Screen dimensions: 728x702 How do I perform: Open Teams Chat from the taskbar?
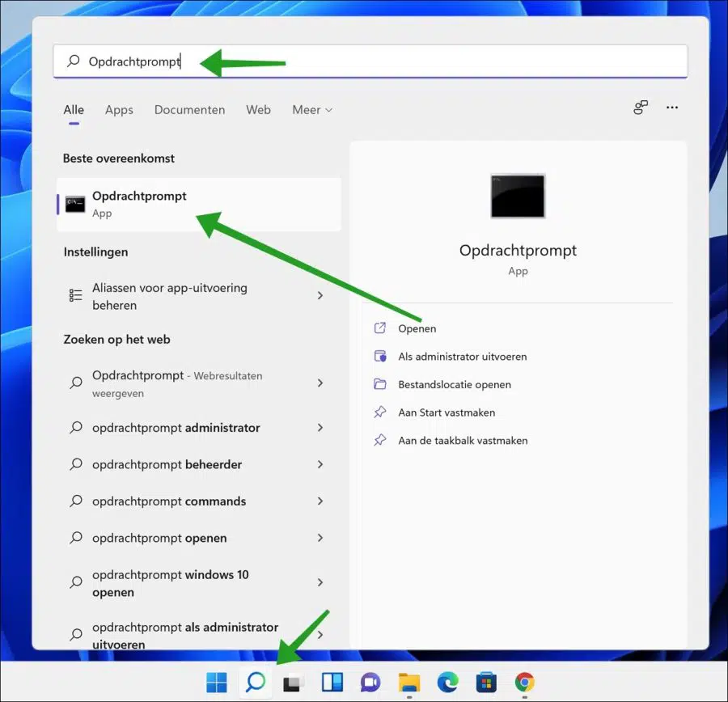pyautogui.click(x=370, y=683)
